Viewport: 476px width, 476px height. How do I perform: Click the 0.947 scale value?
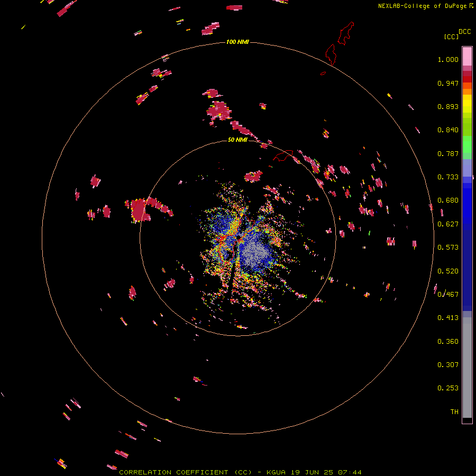[x=448, y=83]
